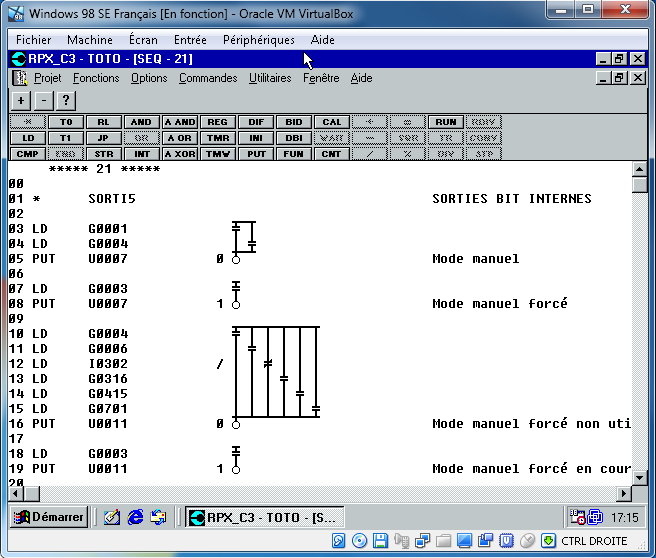Launch Internet Explorer from quick launch

click(x=136, y=517)
